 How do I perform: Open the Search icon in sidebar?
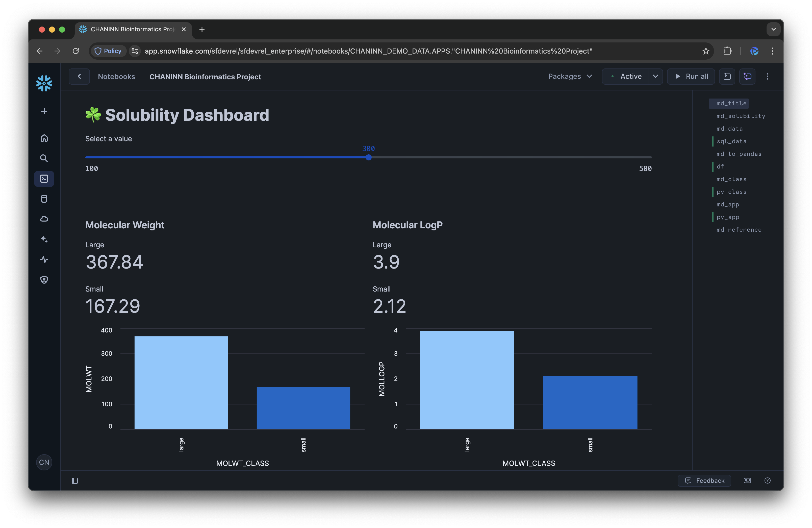pos(44,158)
